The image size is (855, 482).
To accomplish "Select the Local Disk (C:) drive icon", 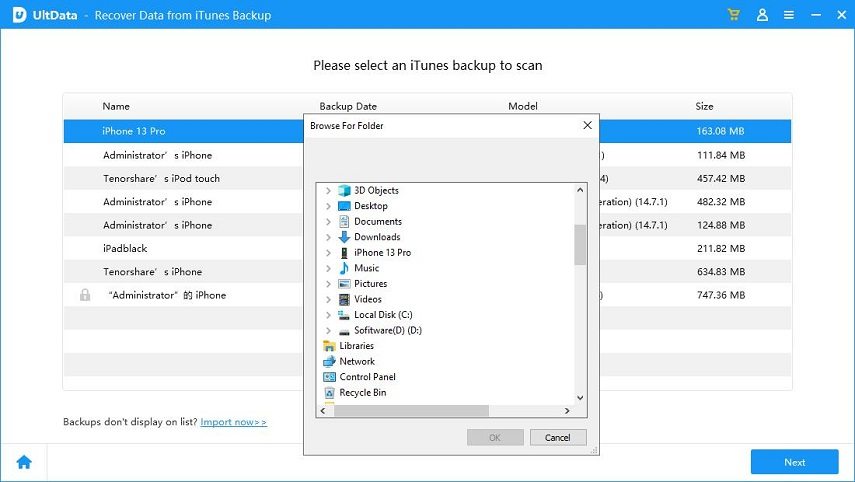I will coord(344,315).
